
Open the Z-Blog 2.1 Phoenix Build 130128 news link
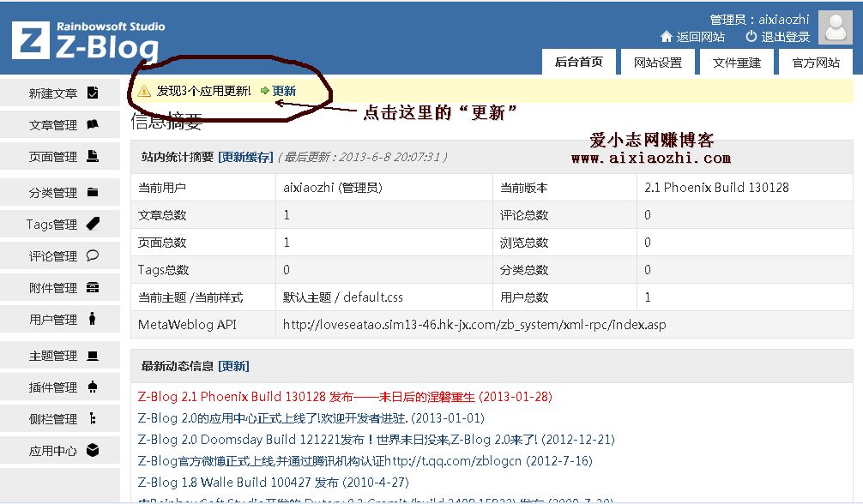345,397
